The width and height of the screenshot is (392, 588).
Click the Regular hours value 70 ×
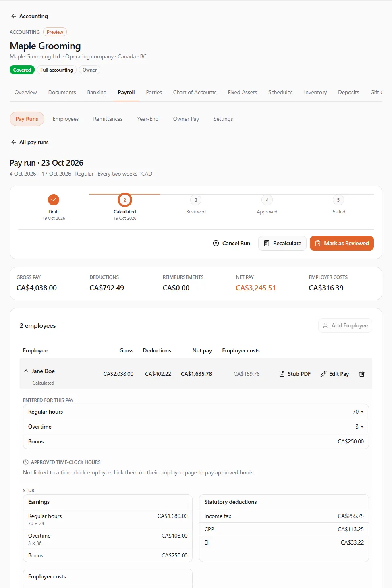click(x=358, y=412)
